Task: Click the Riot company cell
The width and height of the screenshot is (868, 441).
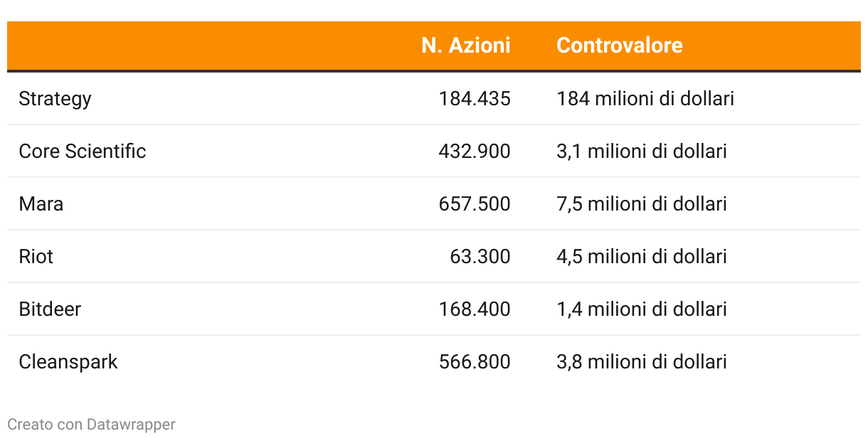Action: (x=36, y=256)
